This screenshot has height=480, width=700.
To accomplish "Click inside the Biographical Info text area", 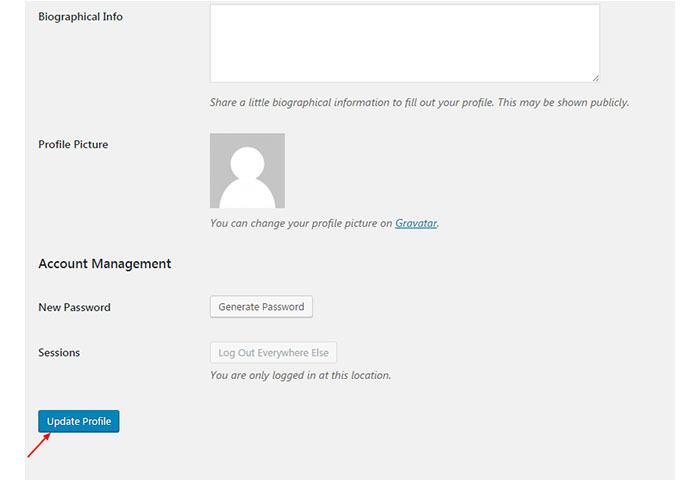I will pos(404,43).
